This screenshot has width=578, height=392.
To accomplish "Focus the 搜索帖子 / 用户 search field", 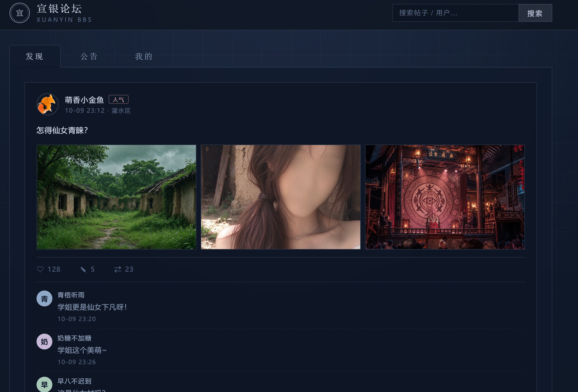I will [x=455, y=13].
